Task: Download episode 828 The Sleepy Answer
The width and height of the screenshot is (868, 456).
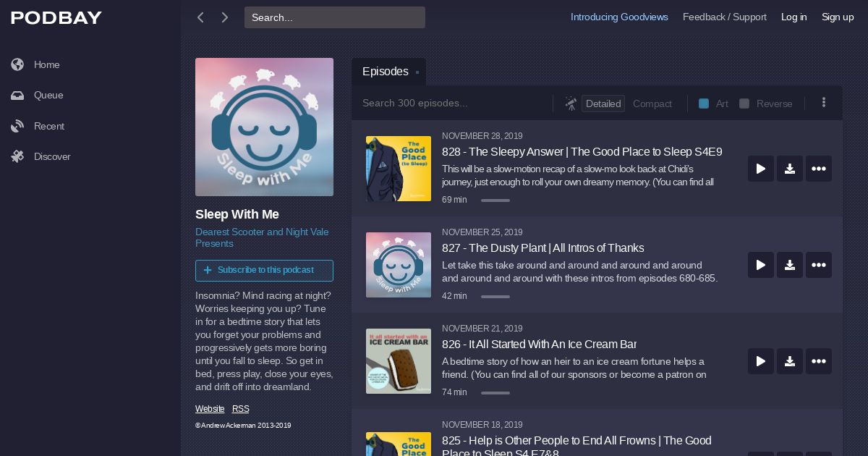Action: tap(790, 169)
